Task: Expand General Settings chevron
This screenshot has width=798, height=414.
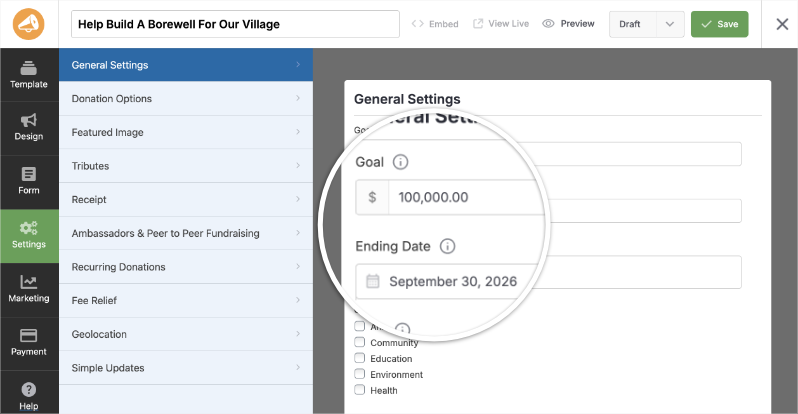Action: (x=298, y=65)
